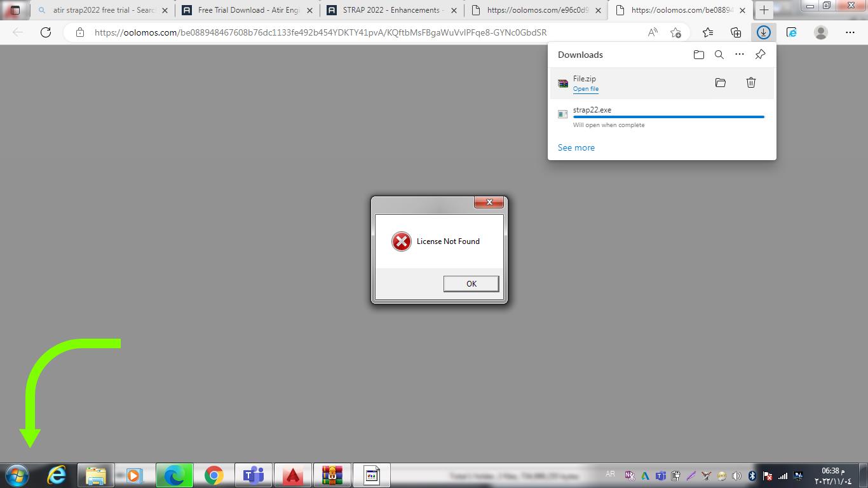Pin the Downloads panel

tap(760, 55)
